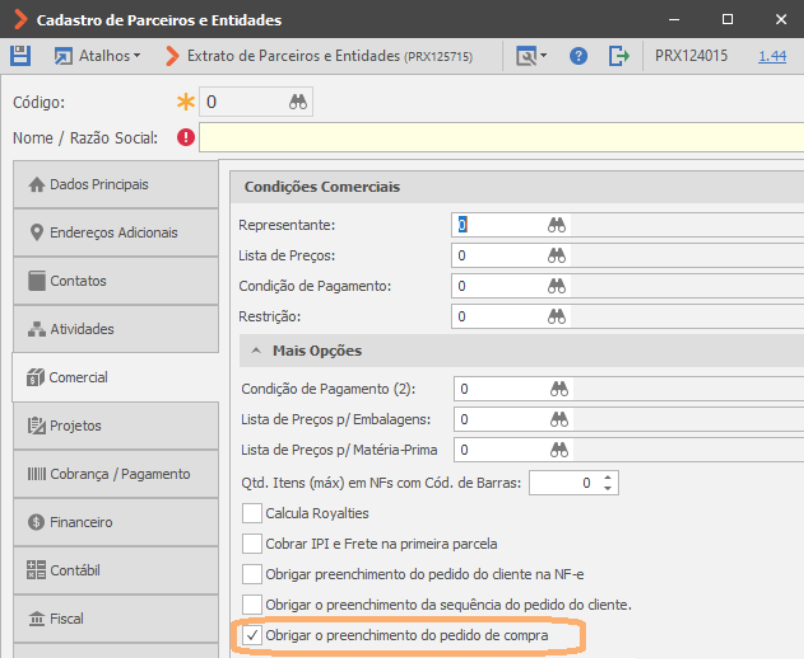
Task: Open the search-window toolbar dropdown arrow
Action: tap(544, 55)
